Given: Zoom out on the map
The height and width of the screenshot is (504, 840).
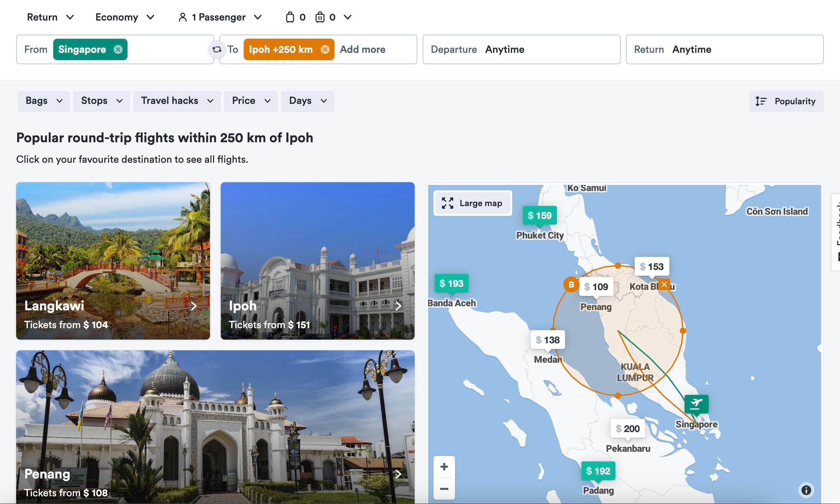Looking at the screenshot, I should pos(444,489).
